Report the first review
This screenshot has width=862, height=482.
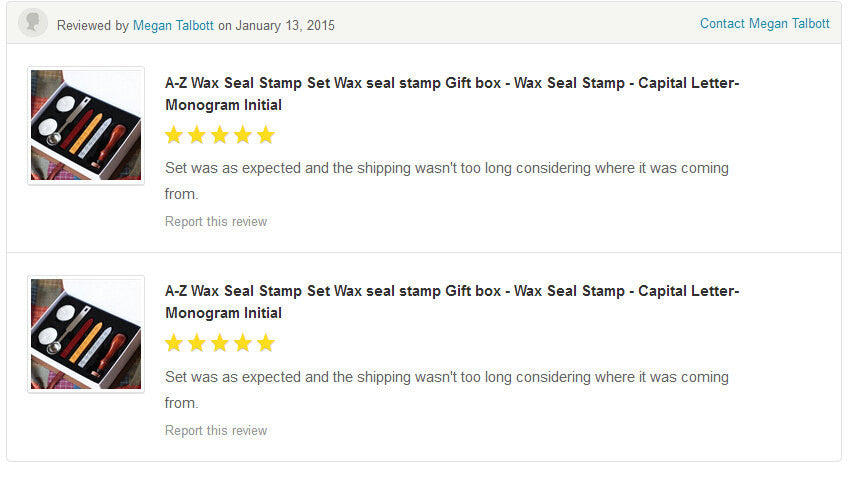(x=216, y=221)
